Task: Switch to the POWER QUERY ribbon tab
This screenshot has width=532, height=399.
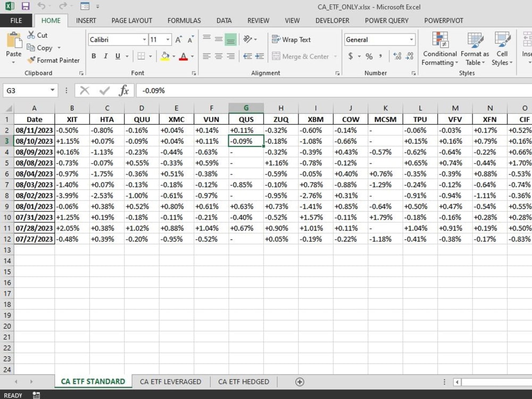Action: point(386,21)
